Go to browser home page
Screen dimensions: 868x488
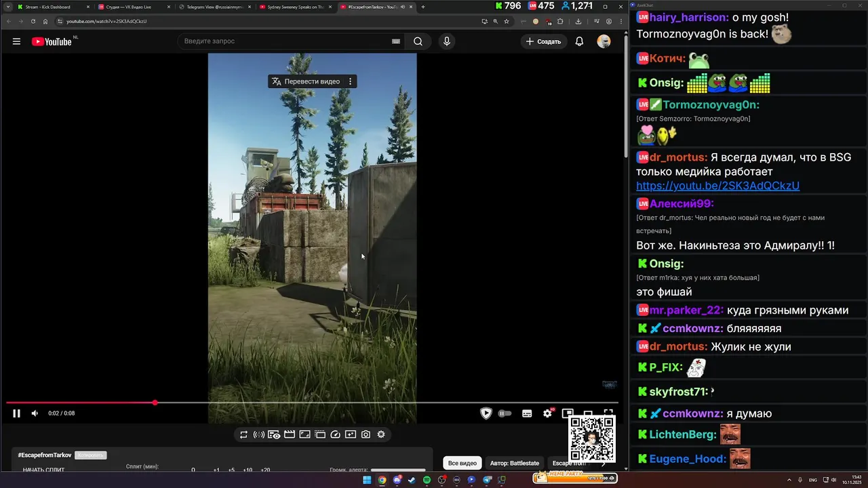click(x=45, y=21)
